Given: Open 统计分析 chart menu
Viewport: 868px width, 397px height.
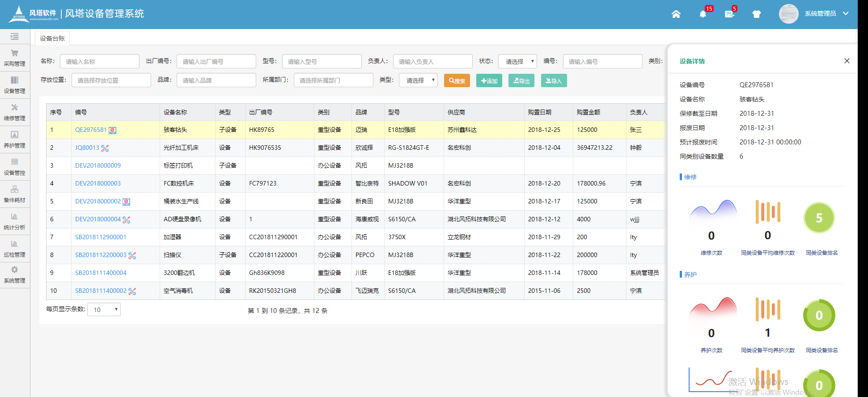Looking at the screenshot, I should (15, 221).
